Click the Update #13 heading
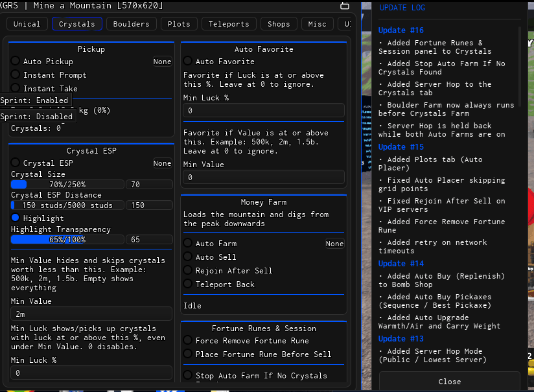 click(401, 338)
